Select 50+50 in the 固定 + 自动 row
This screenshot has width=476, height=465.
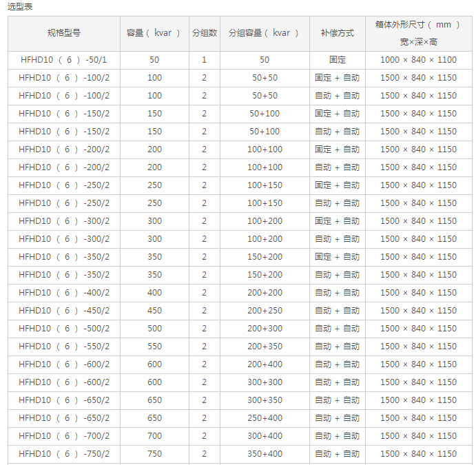click(265, 78)
